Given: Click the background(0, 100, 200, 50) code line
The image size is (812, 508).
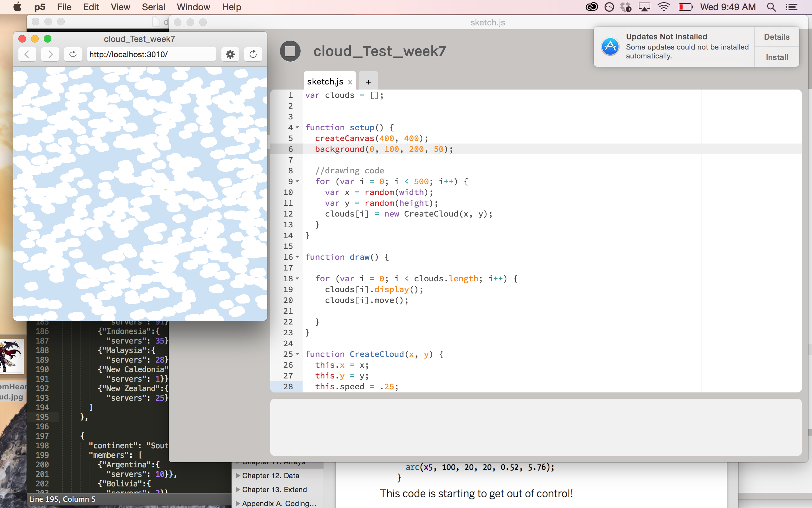Looking at the screenshot, I should click(x=384, y=149).
